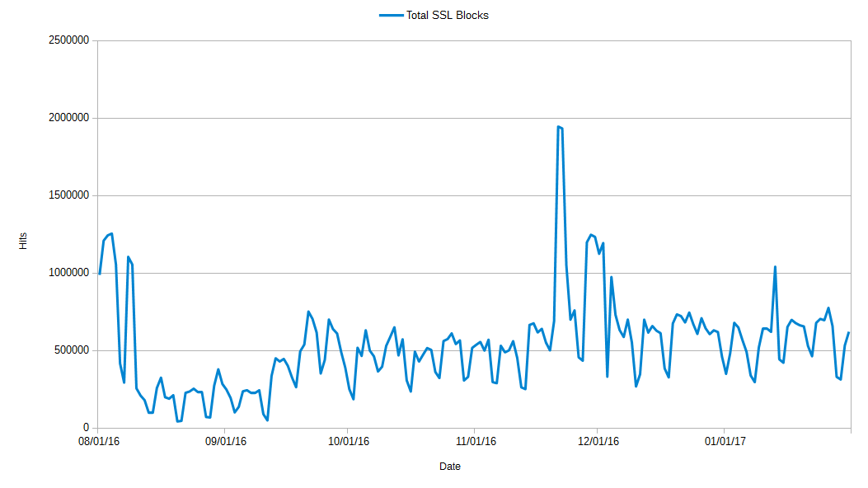868x488 pixels.
Task: Click the Total SSL Blocks legend label
Action: pos(448,15)
